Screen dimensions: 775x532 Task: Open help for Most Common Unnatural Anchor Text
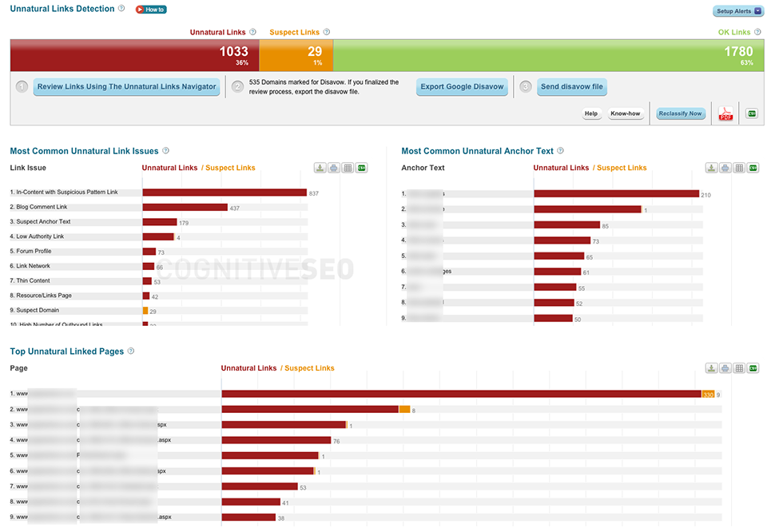561,151
